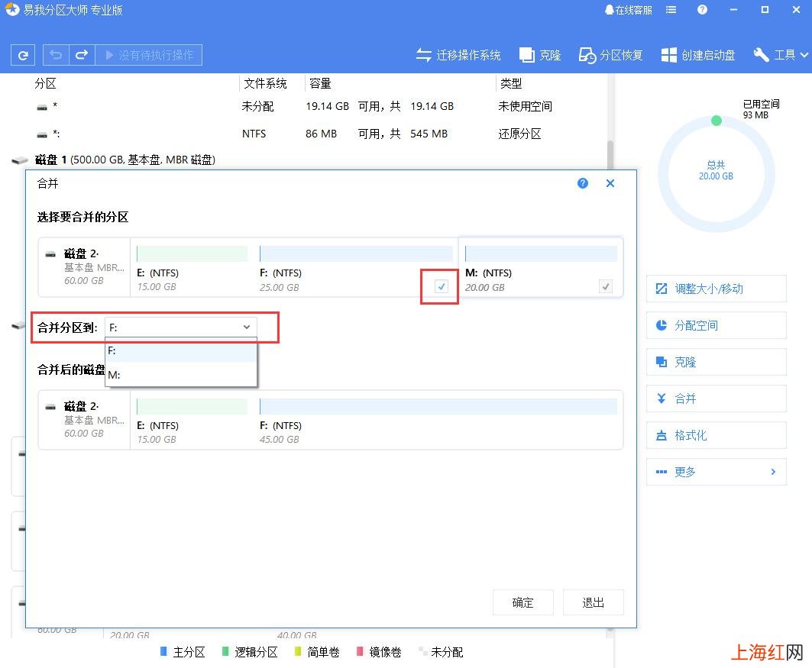Viewport: 812px width, 668px height.
Task: Click the help icon in the 合并 dialog
Action: [x=583, y=183]
